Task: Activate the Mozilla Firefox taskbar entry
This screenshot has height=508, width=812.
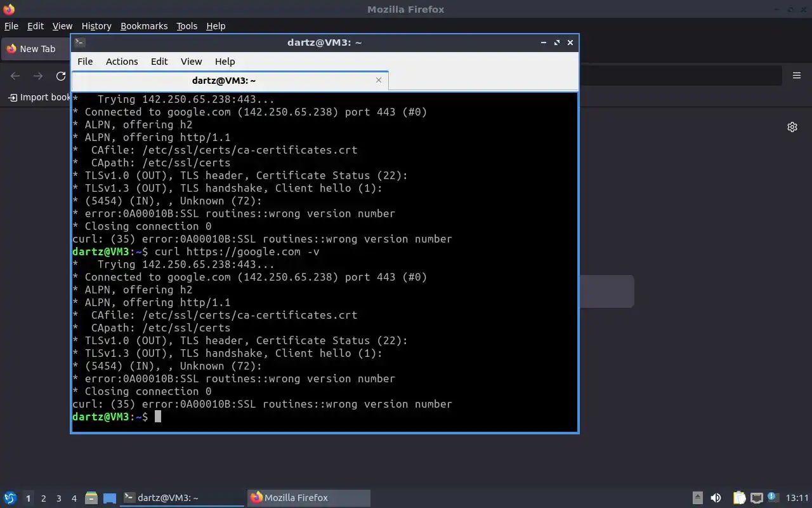Action: (x=308, y=498)
